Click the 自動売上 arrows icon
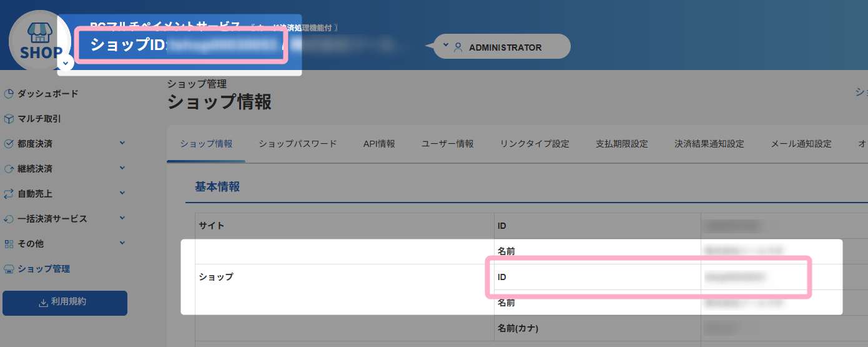Image resolution: width=868 pixels, height=347 pixels. (9, 194)
